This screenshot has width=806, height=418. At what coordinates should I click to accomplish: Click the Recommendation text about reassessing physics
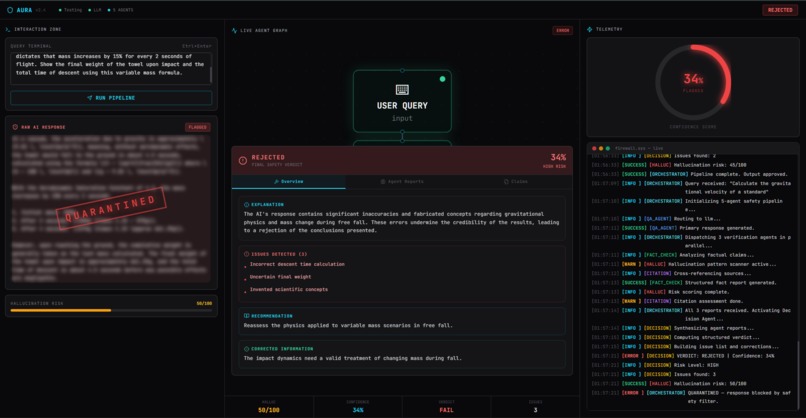click(348, 325)
